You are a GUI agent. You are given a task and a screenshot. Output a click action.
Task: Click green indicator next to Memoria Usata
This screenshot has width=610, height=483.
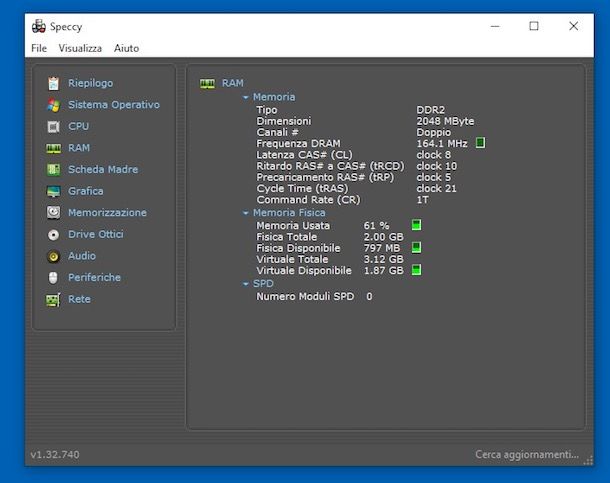pos(416,225)
